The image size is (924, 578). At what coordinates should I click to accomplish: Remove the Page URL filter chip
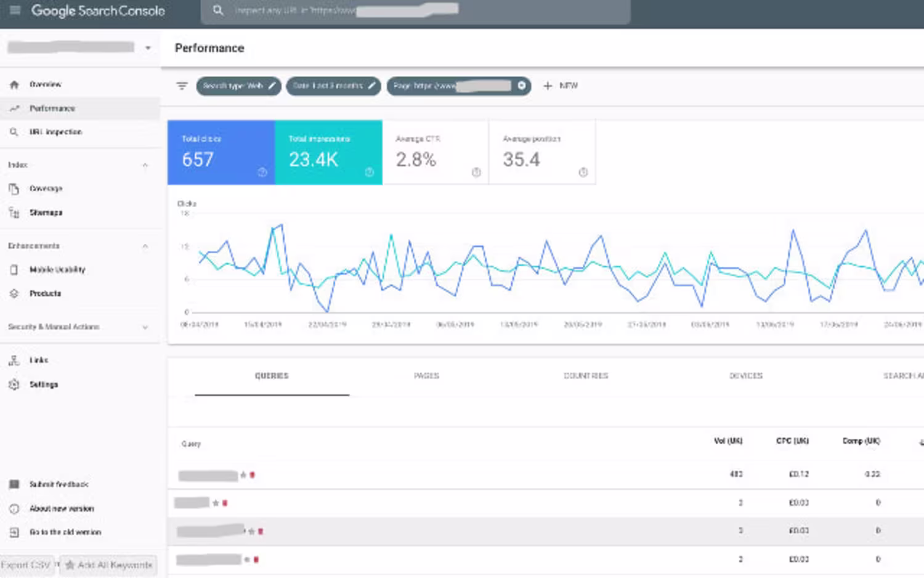point(522,86)
